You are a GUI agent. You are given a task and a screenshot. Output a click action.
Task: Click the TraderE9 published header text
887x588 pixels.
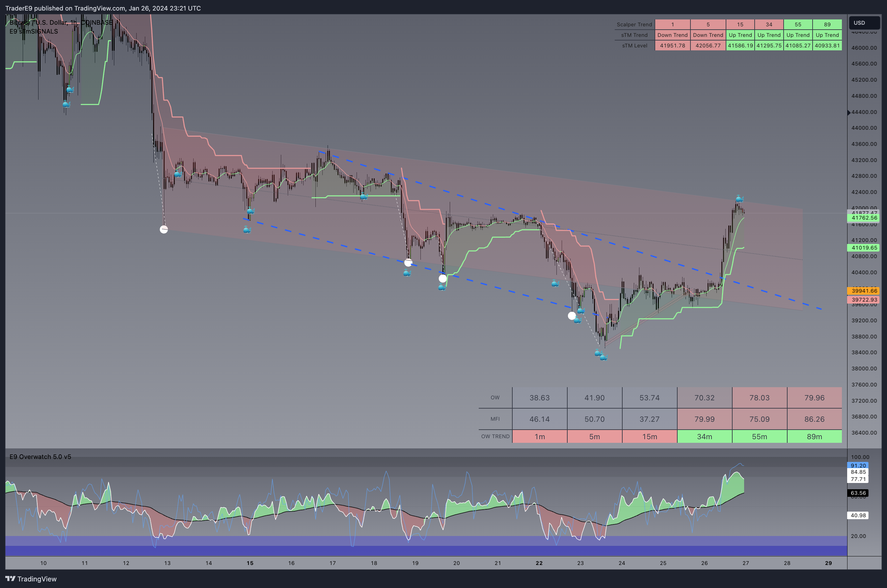103,8
